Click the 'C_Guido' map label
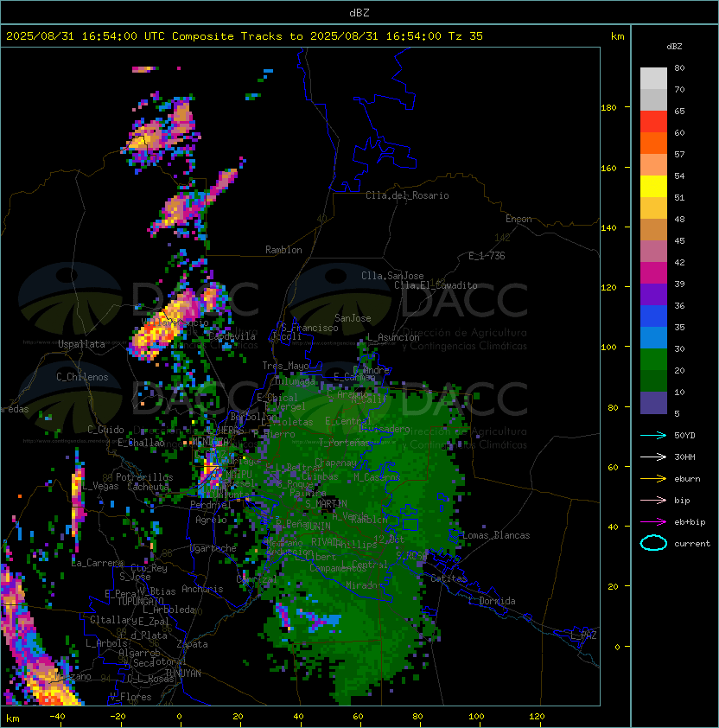Image resolution: width=719 pixels, height=728 pixels. click(x=105, y=430)
